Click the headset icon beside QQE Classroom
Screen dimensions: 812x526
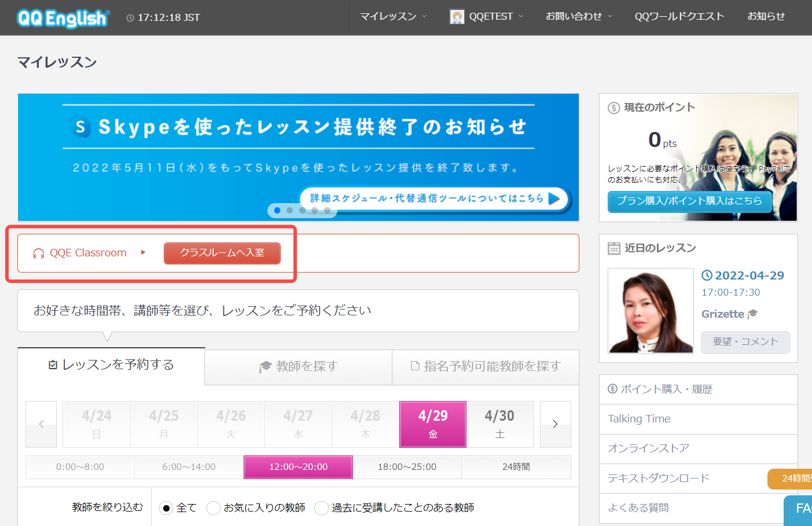tap(39, 253)
